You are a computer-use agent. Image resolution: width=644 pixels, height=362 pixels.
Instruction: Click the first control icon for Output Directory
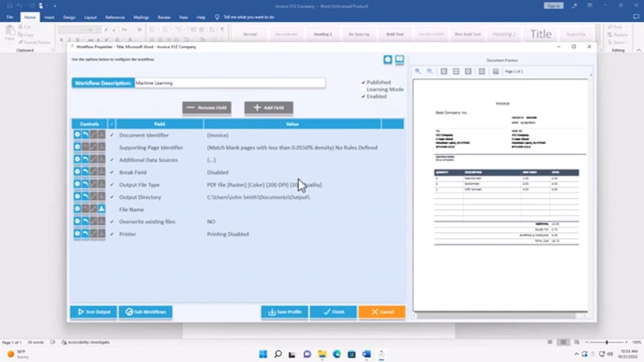click(x=77, y=197)
